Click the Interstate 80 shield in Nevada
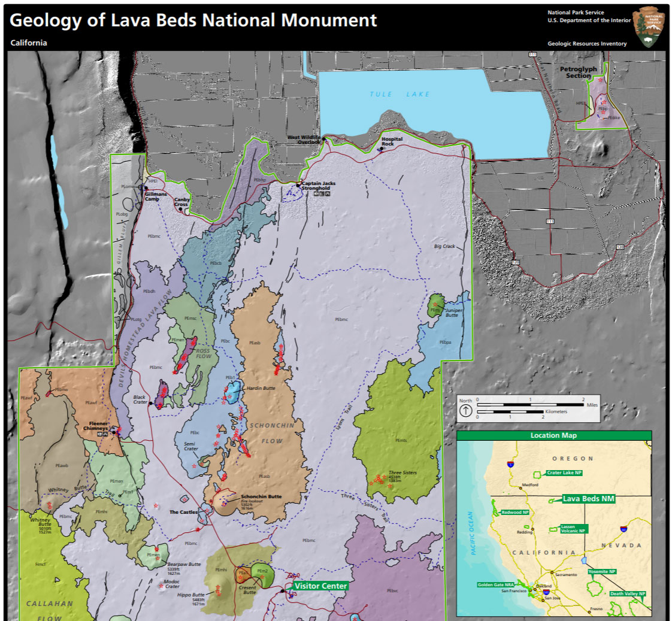The image size is (672, 621). coord(623,529)
